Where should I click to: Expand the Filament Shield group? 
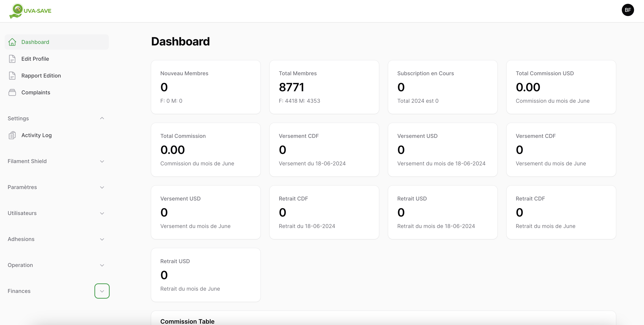pos(102,161)
